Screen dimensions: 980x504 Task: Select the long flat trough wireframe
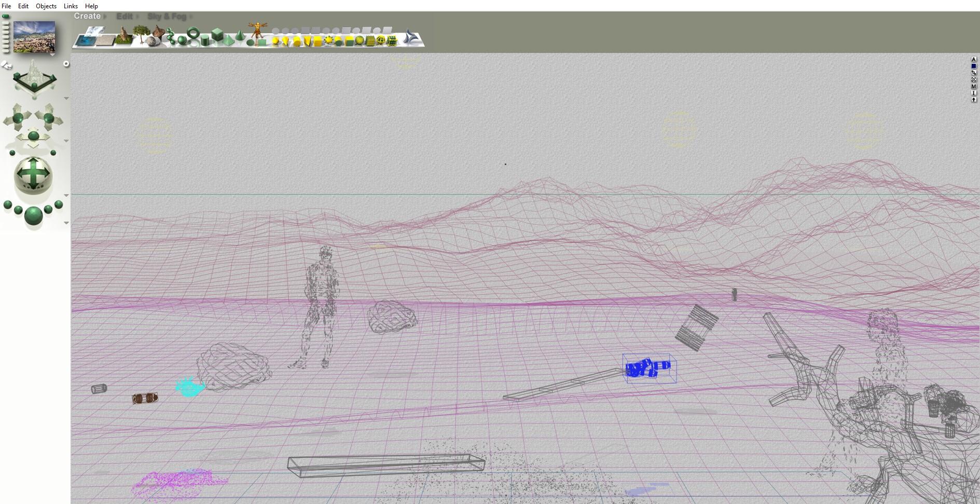click(x=386, y=465)
